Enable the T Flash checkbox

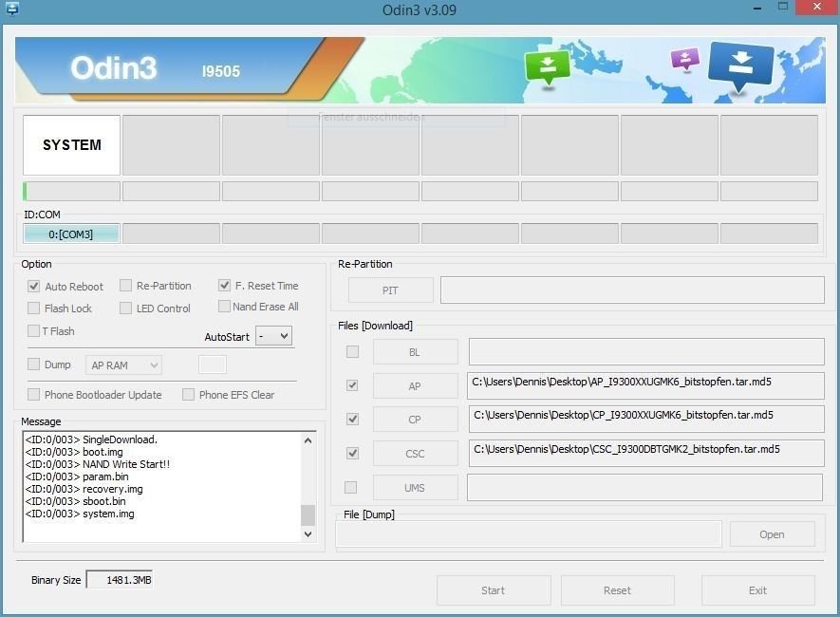pos(33,331)
